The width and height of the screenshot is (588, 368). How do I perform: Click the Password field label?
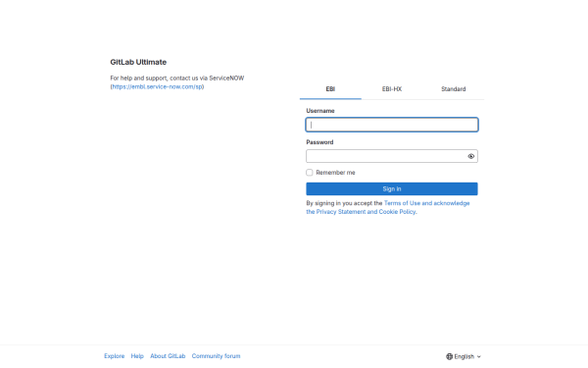coord(319,142)
